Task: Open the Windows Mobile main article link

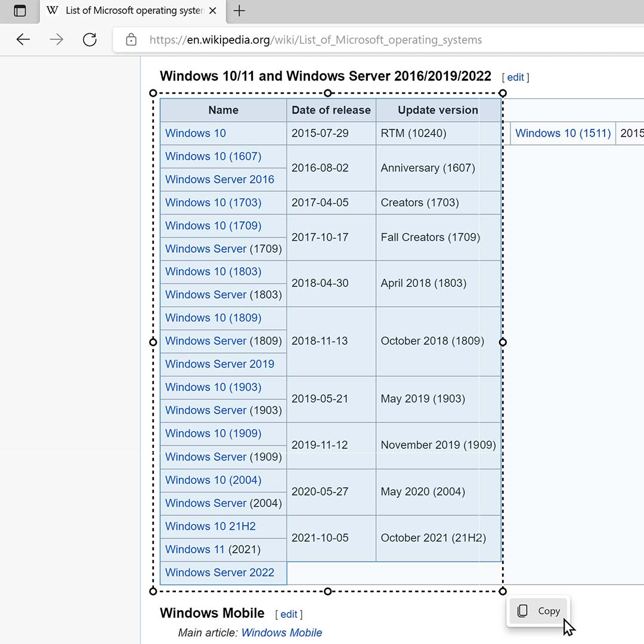Action: point(281,633)
